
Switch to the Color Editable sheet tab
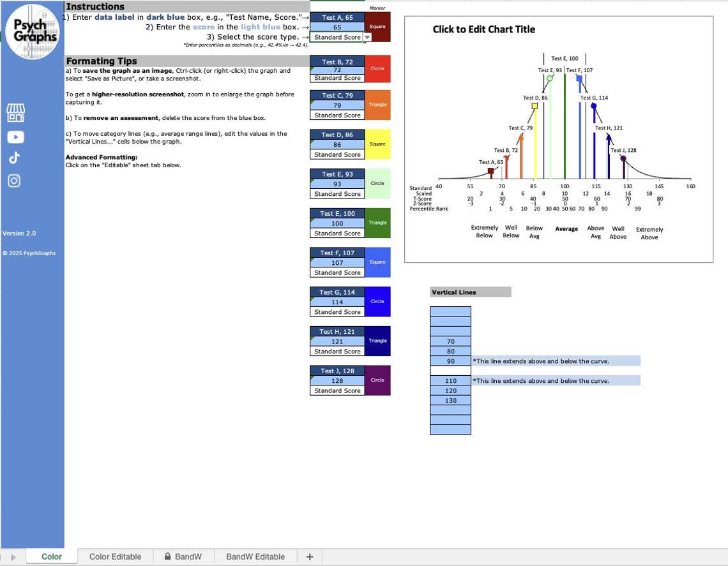tap(115, 556)
